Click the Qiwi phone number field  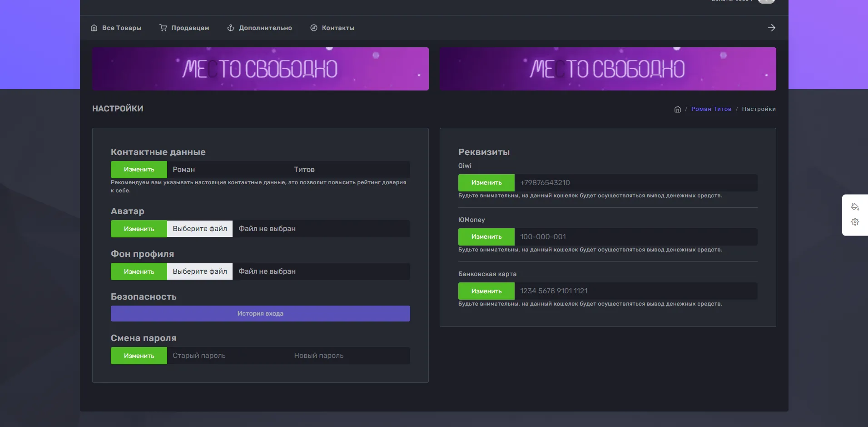pos(635,183)
